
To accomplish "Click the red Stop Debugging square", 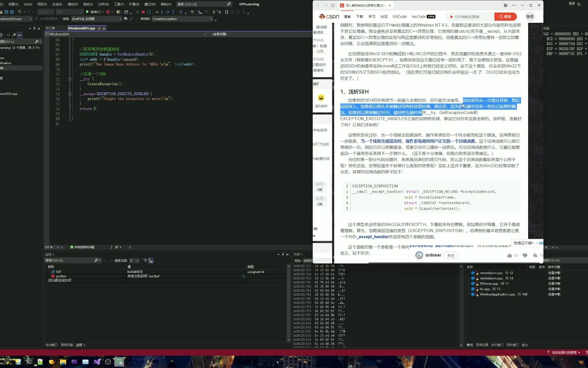I will 143,12.
